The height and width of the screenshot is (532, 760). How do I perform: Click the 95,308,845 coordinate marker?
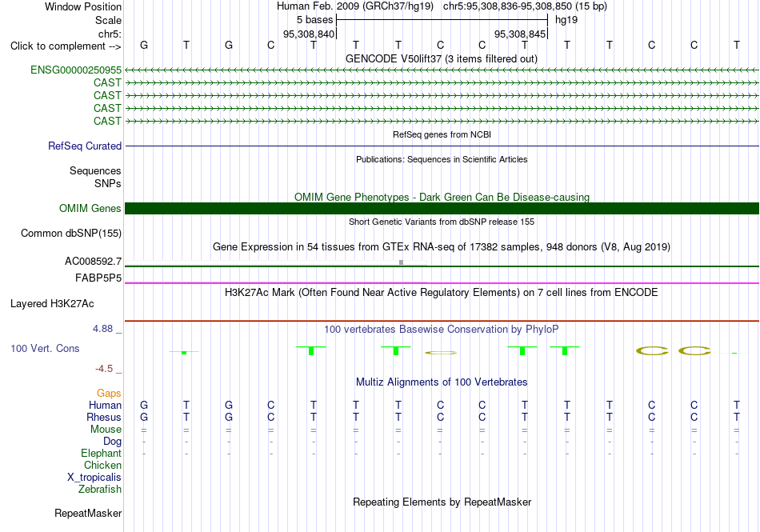(x=520, y=34)
